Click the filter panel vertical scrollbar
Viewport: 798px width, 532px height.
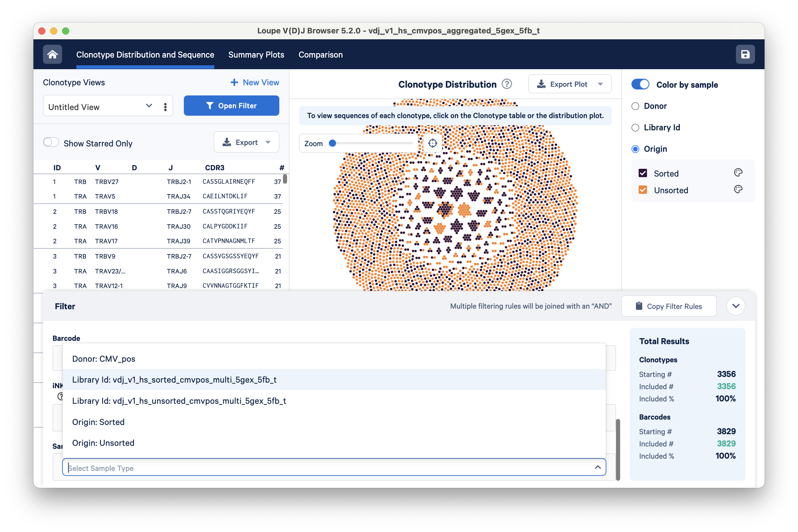pos(618,450)
